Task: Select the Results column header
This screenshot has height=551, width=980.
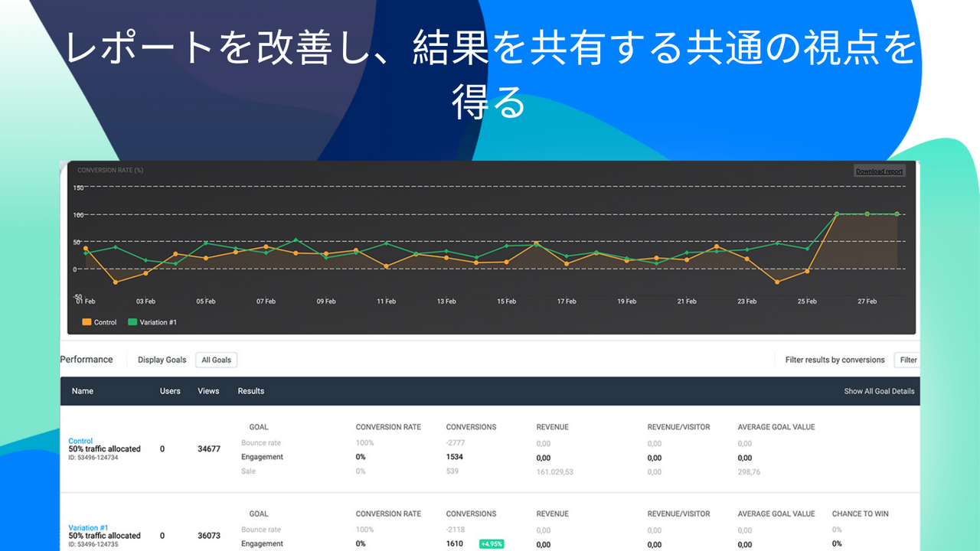Action: 251,391
